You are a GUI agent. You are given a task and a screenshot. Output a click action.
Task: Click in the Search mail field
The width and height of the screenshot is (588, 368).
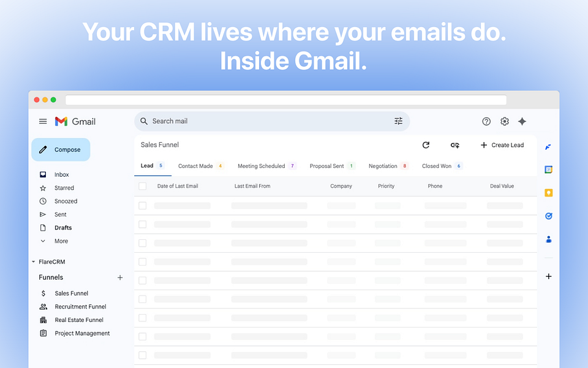pos(272,121)
